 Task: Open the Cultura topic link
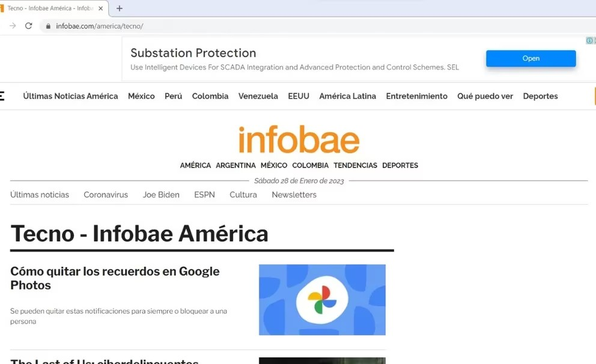pos(243,195)
